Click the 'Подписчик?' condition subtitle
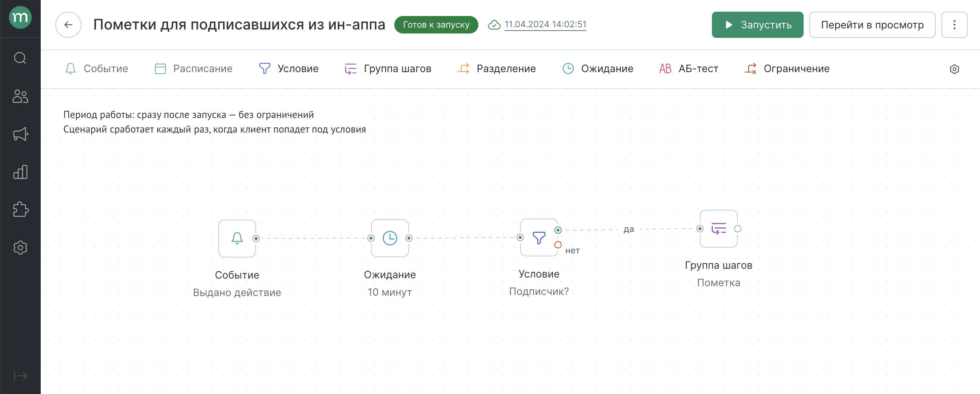Screen dimensions: 980x394 click(539, 291)
